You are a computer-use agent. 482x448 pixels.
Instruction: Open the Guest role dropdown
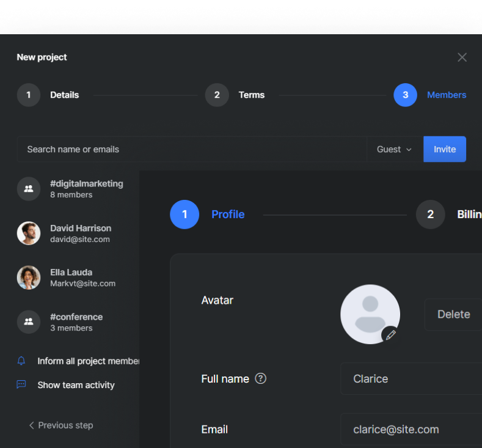click(x=394, y=149)
